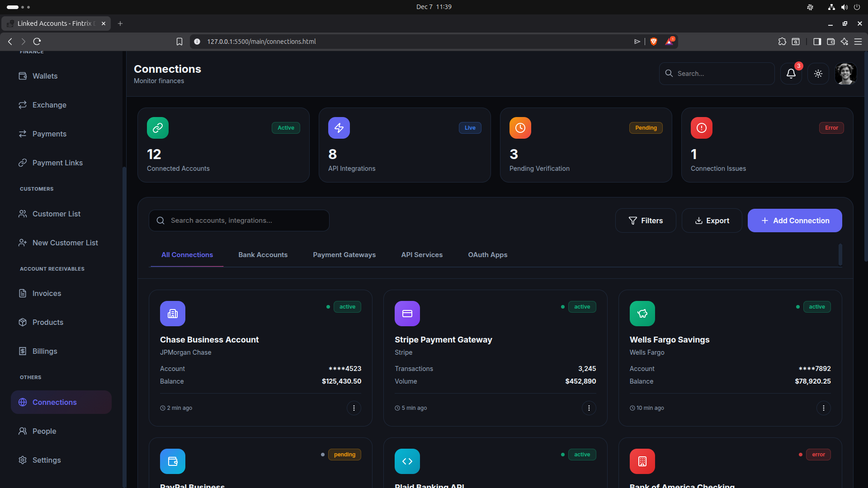The height and width of the screenshot is (488, 868).
Task: Click the Add Connection button
Action: click(x=794, y=221)
